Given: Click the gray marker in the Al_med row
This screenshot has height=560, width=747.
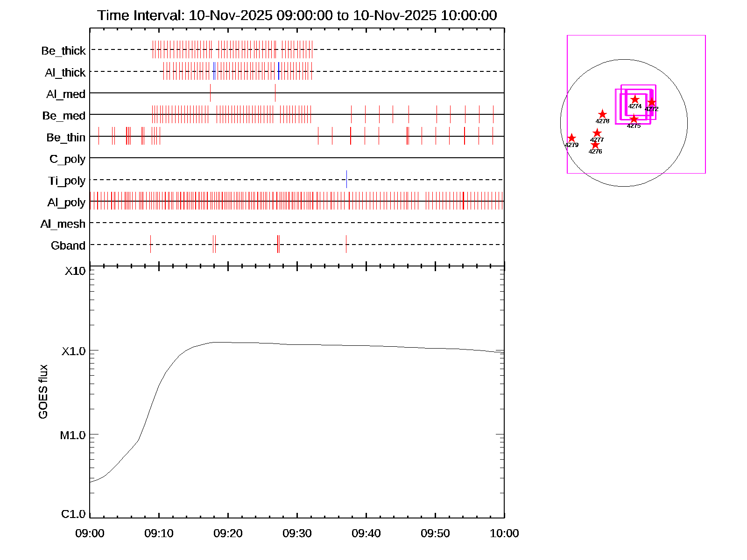Looking at the screenshot, I should tap(275, 93).
